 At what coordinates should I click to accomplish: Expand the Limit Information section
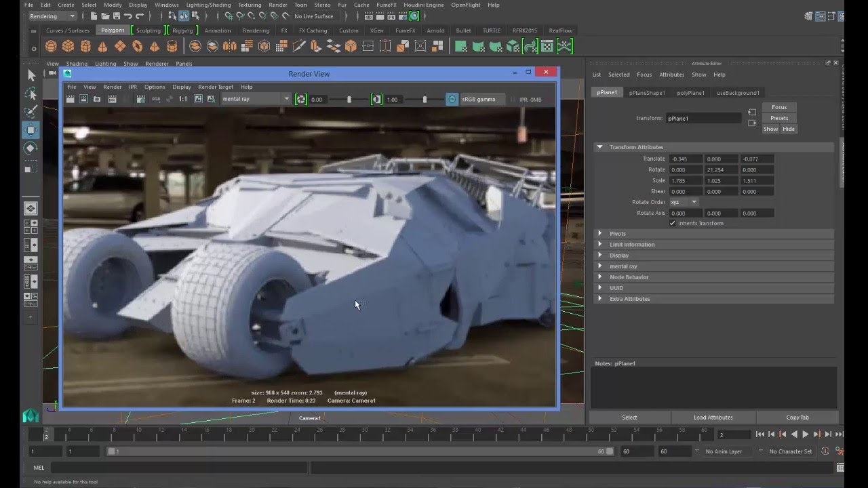click(599, 245)
